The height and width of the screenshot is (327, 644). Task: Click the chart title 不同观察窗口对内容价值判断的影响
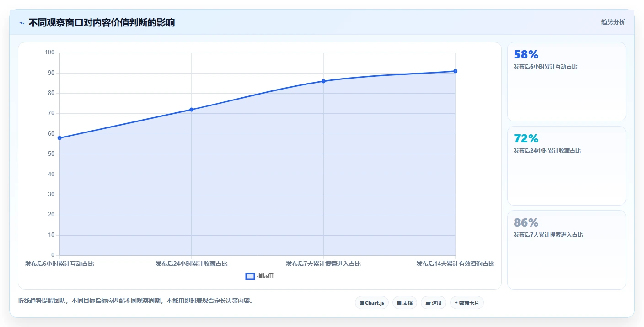pyautogui.click(x=102, y=22)
